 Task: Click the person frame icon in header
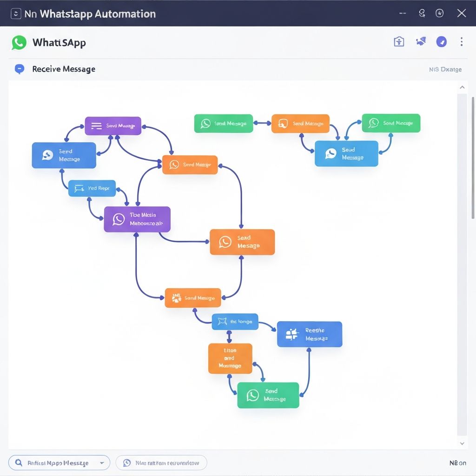pos(399,42)
